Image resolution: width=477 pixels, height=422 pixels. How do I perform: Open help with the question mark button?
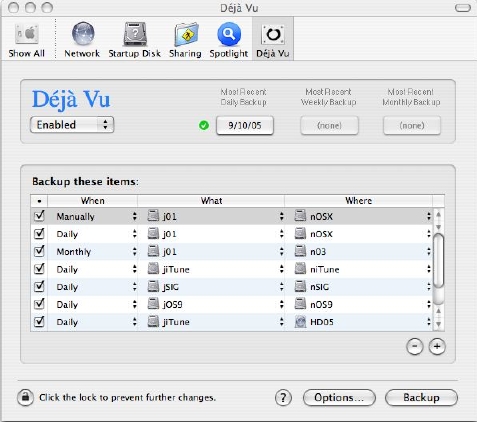click(x=283, y=397)
